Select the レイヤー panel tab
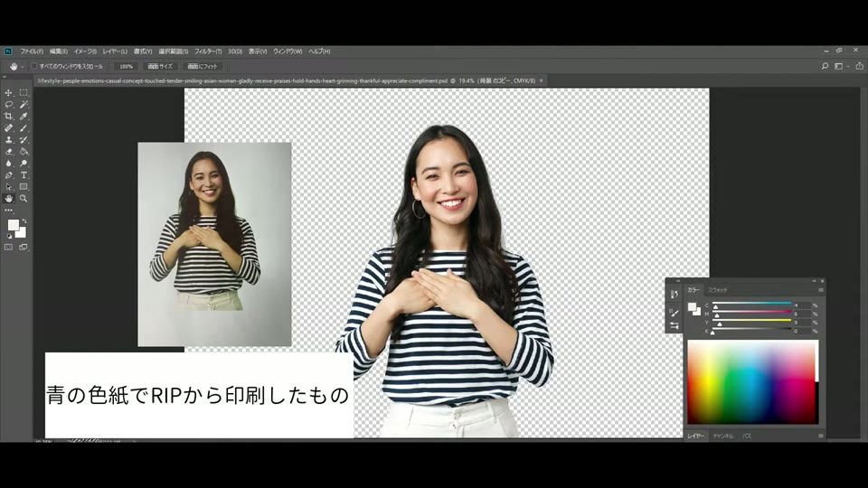868x488 pixels. [696, 436]
